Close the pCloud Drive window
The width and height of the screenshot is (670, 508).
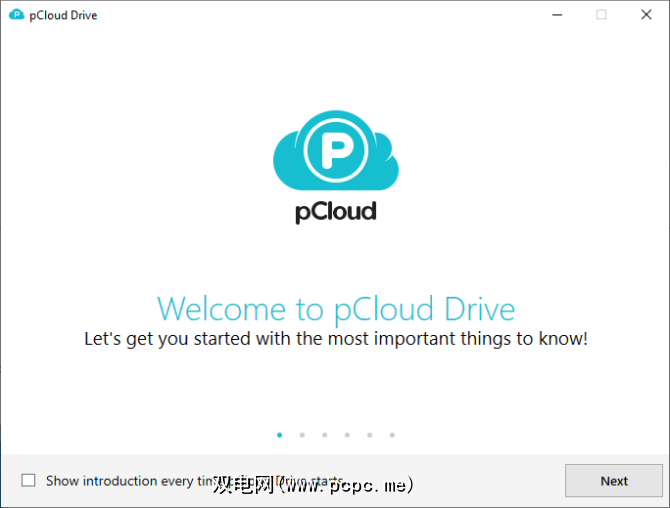[x=646, y=15]
